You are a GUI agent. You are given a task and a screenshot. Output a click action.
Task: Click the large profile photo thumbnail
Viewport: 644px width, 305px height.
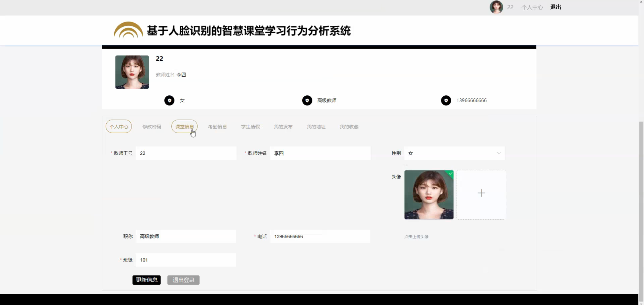click(132, 72)
